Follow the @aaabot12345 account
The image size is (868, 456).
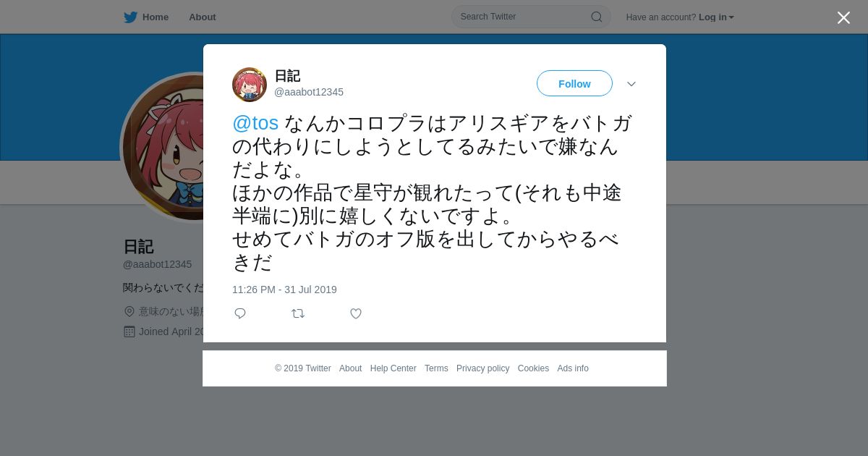[x=574, y=84]
